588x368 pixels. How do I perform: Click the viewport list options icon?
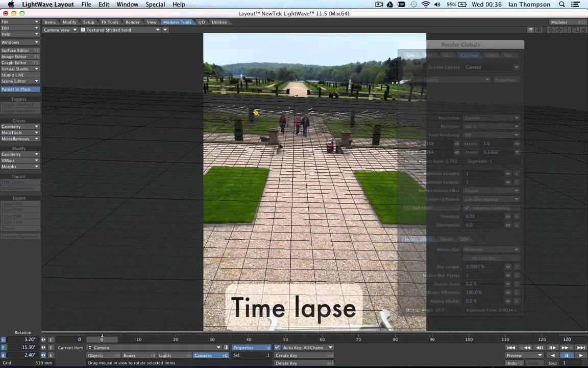530,30
